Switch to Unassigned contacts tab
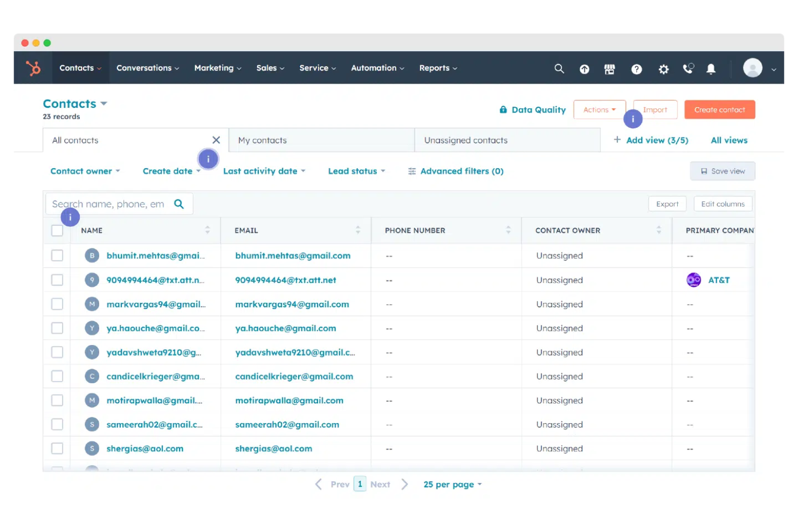798x532 pixels. [507, 140]
